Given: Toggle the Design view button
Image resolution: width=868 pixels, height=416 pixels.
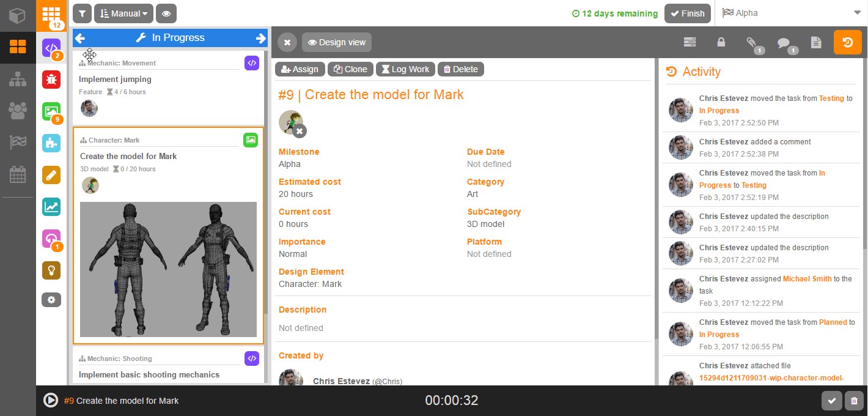Looking at the screenshot, I should [337, 42].
